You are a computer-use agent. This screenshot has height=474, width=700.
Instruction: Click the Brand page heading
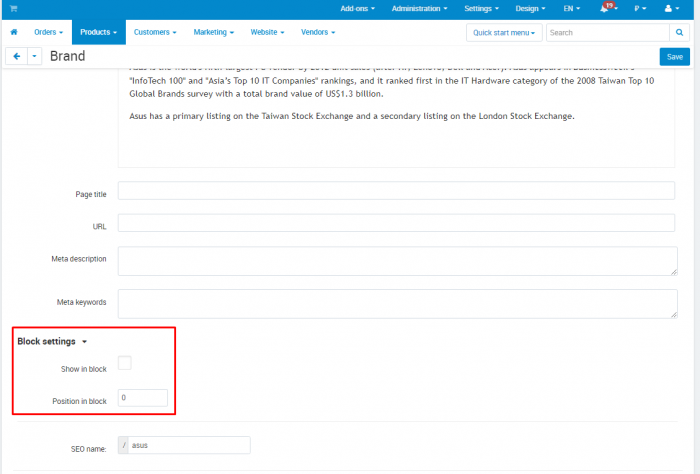click(67, 56)
